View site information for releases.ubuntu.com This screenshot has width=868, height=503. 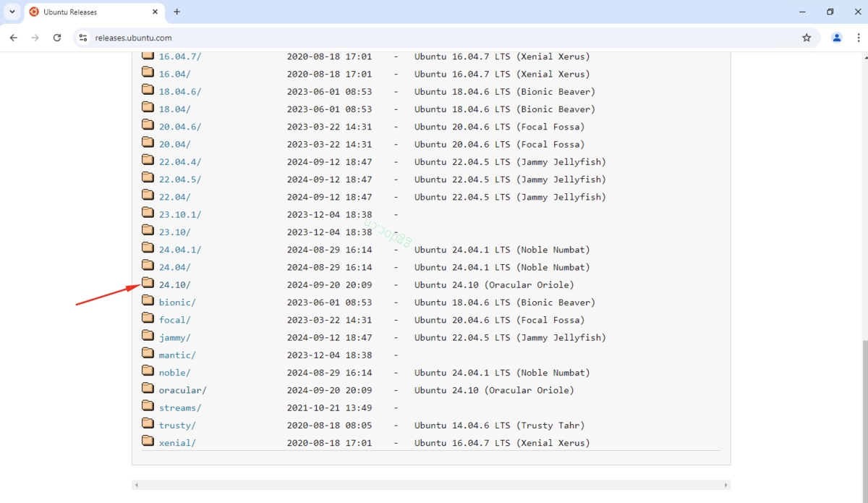click(82, 38)
